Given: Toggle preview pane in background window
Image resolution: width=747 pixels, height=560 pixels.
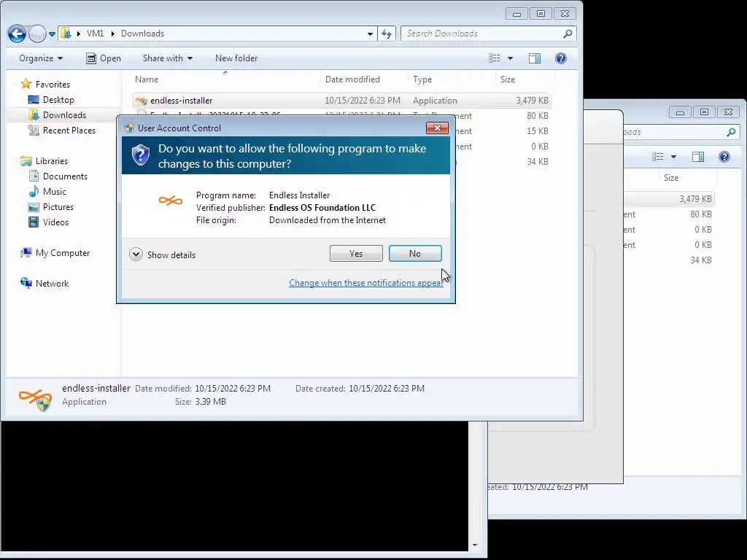Looking at the screenshot, I should pyautogui.click(x=698, y=157).
